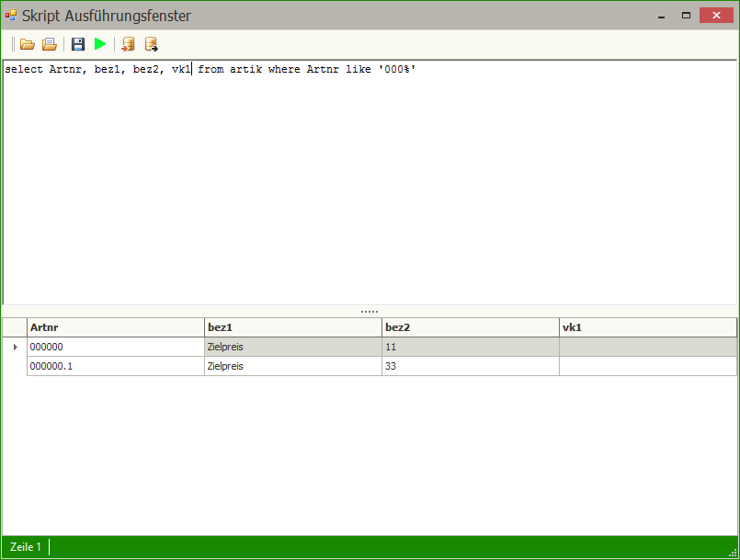
Task: Click the application icon in the title bar
Action: pyautogui.click(x=11, y=16)
